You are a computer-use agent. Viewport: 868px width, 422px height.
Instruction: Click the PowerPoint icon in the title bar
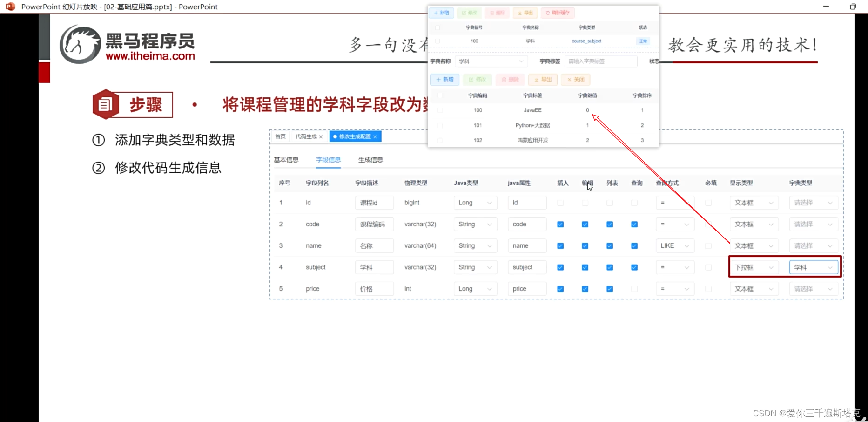coord(10,7)
